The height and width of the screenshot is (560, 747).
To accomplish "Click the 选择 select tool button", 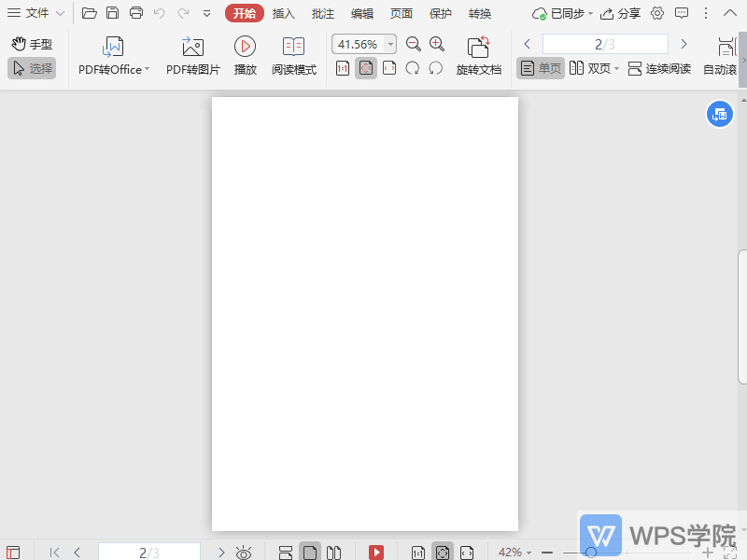I will coord(32,68).
